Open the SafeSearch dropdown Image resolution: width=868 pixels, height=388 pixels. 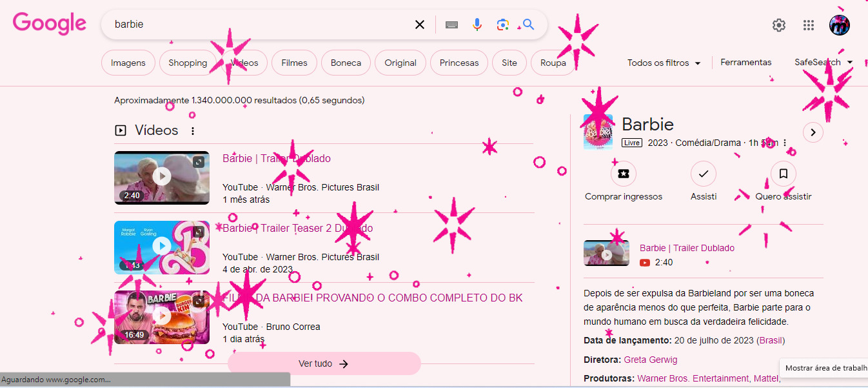(x=824, y=63)
